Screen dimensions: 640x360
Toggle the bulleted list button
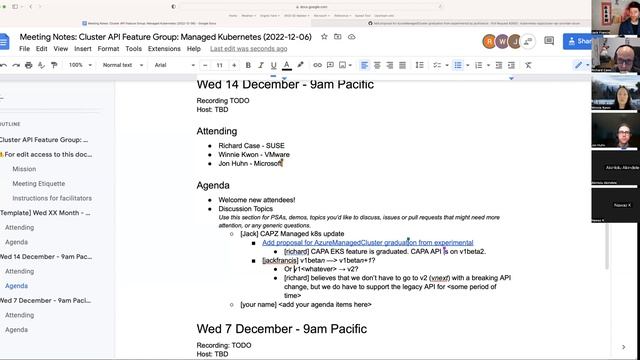point(458,65)
